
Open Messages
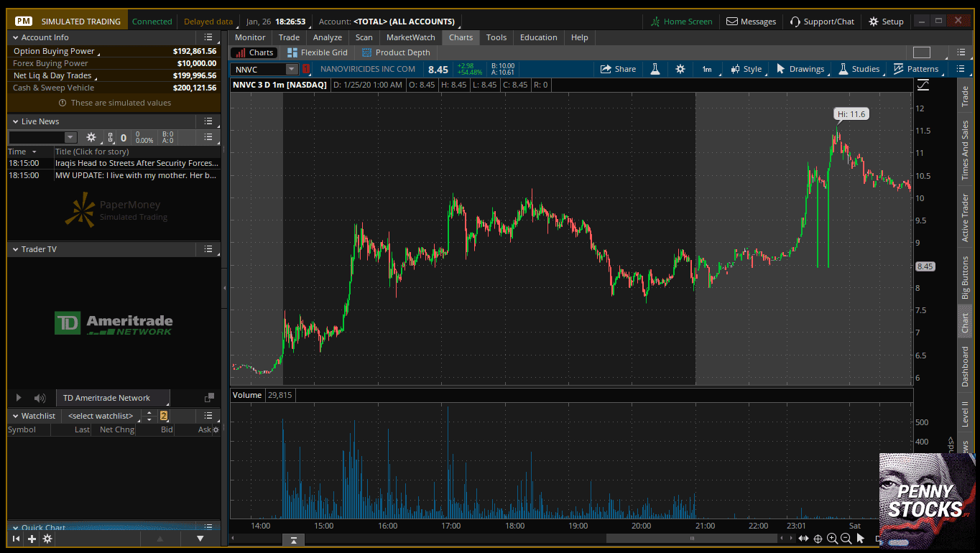752,22
